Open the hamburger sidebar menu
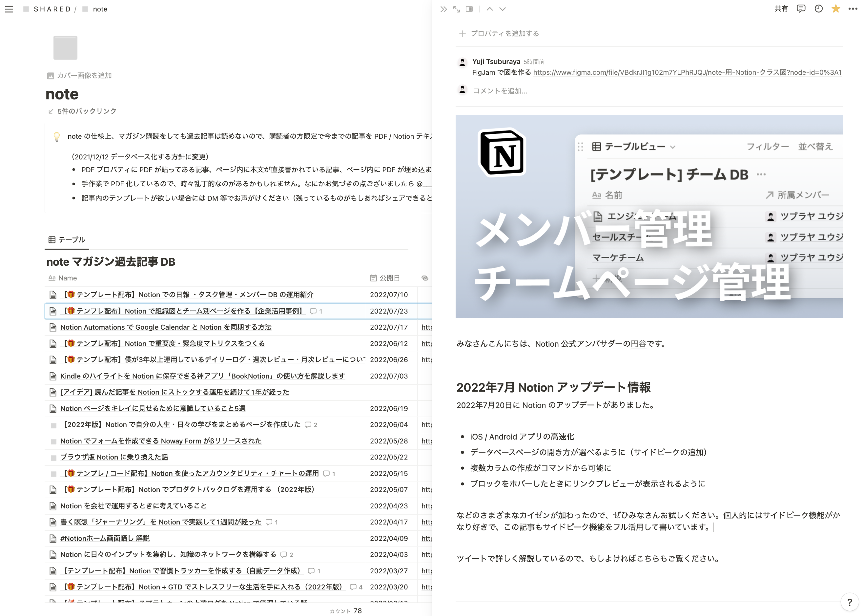The height and width of the screenshot is (616, 864). pos(9,9)
